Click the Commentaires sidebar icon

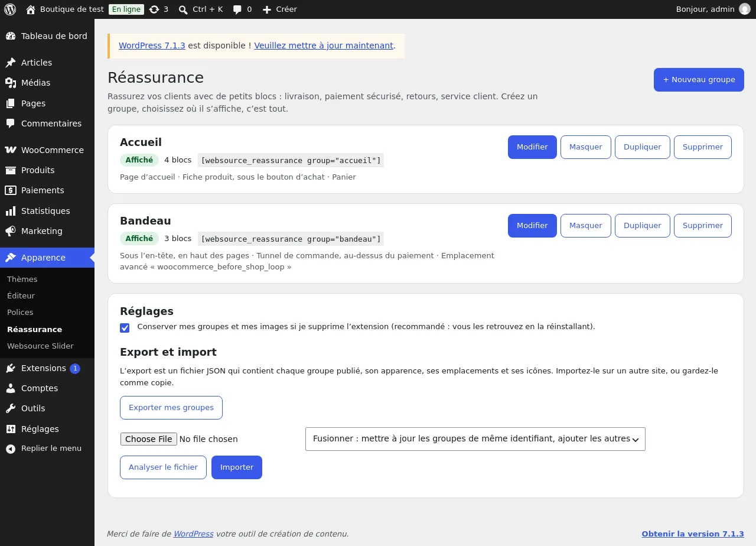(11, 123)
